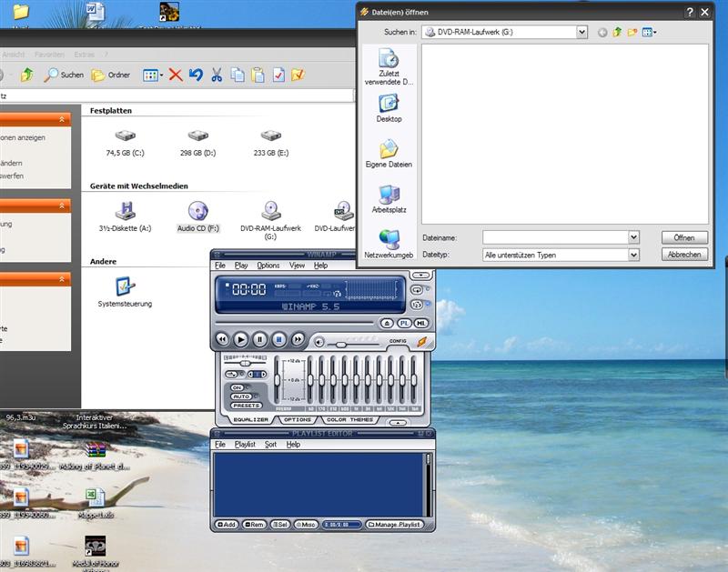Skip to next track in Winamp
This screenshot has height=572, width=728.
click(298, 339)
